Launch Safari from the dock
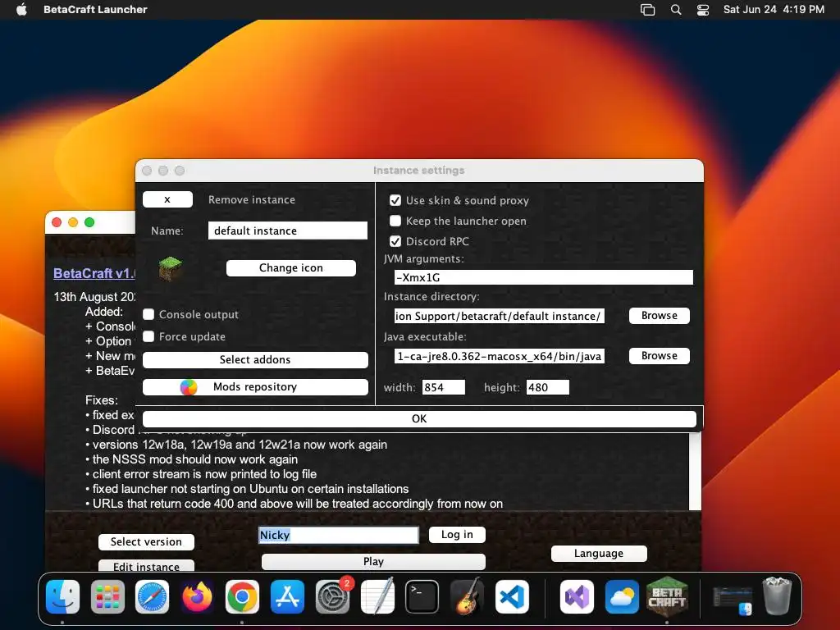Viewport: 840px width, 630px height. (153, 597)
